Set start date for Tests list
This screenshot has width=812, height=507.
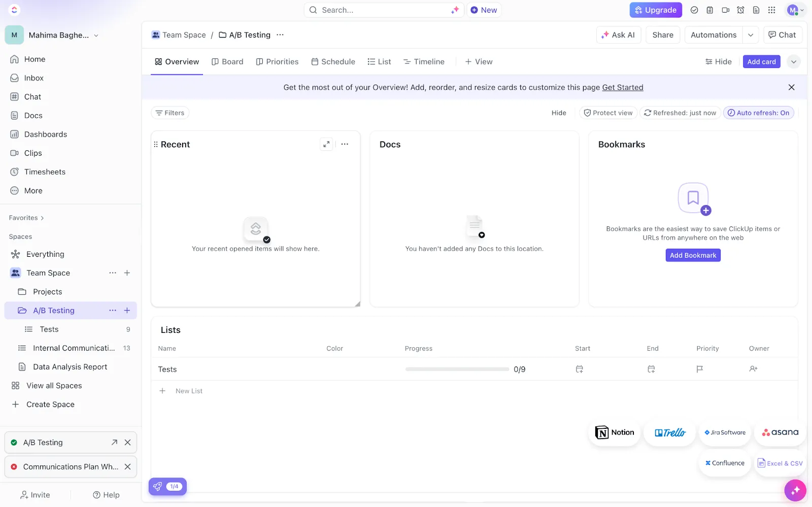point(579,369)
